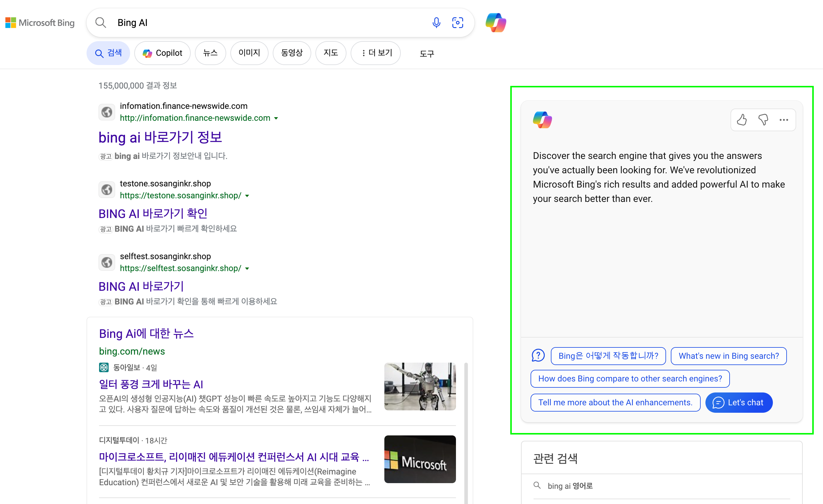Click the Microsoft Bing logo

pyautogui.click(x=40, y=23)
